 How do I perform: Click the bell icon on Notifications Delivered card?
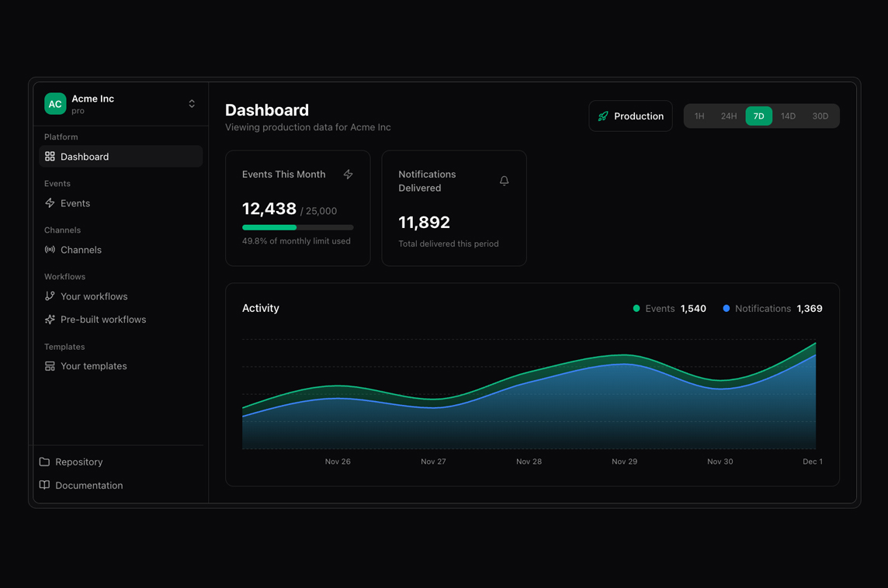504,181
